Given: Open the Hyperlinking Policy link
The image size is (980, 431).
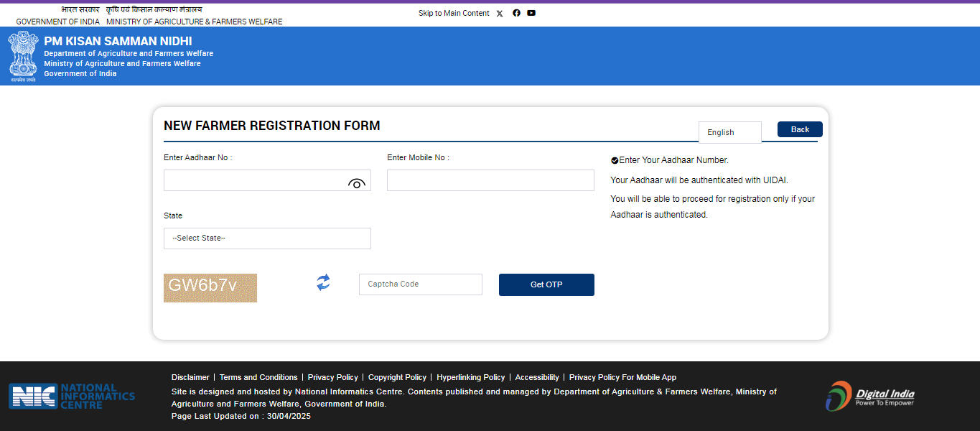Looking at the screenshot, I should click(x=471, y=377).
